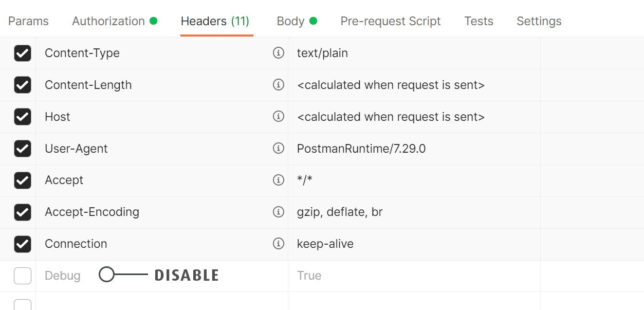644x310 pixels.
Task: Click info icon for Content-Length header
Action: click(x=278, y=85)
